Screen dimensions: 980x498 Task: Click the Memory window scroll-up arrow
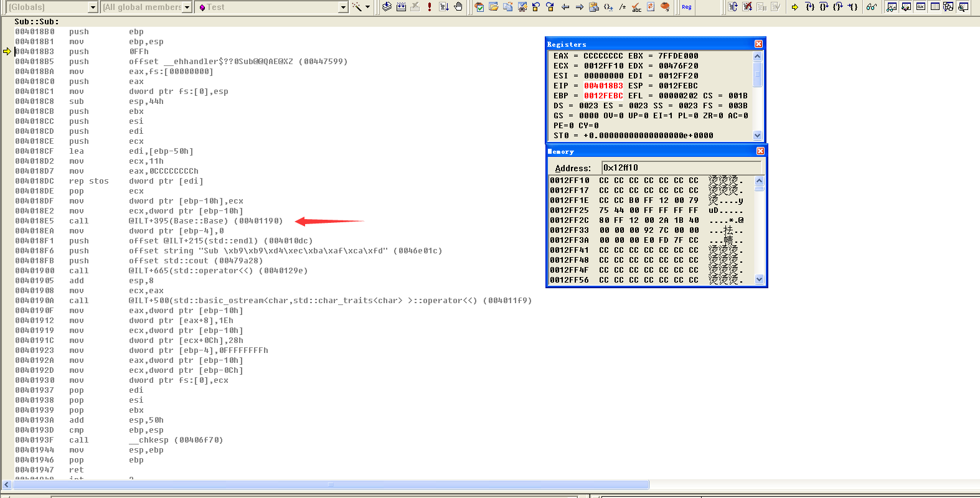point(759,181)
